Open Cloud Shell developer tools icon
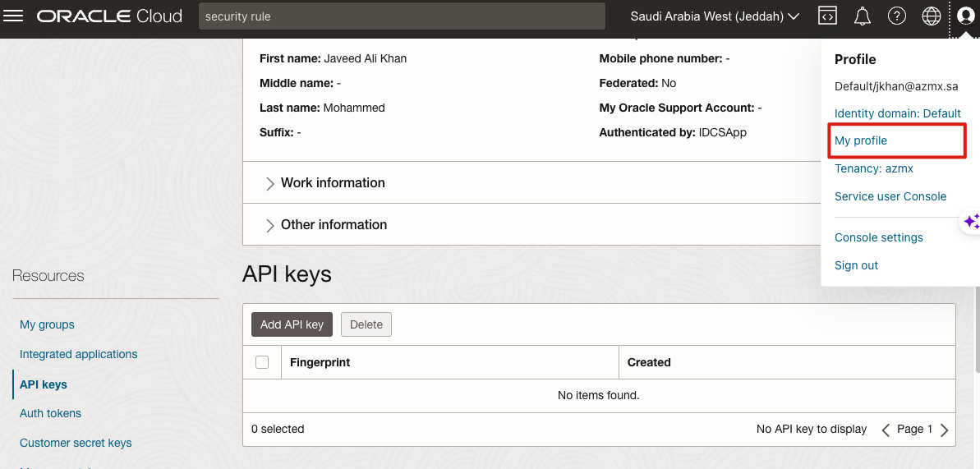Viewport: 980px width, 469px height. pos(827,16)
